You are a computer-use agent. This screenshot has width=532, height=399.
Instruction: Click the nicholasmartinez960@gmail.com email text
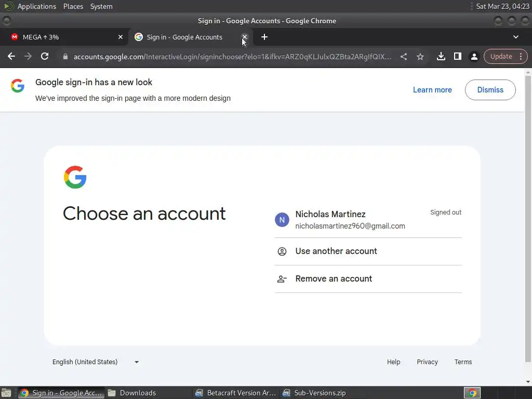tap(350, 226)
